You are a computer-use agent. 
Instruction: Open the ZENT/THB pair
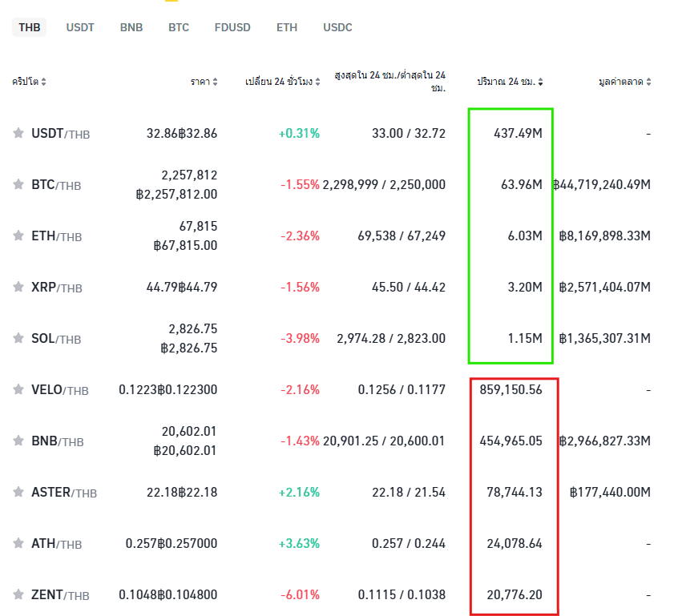point(60,594)
